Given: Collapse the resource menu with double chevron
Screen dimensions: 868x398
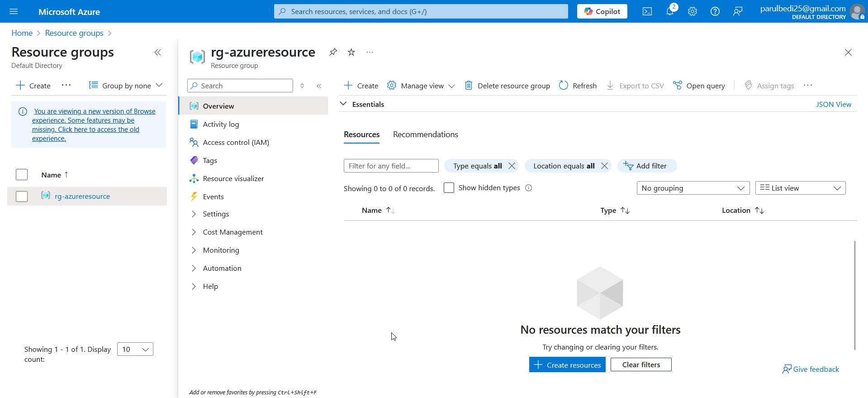Looking at the screenshot, I should pyautogui.click(x=319, y=86).
